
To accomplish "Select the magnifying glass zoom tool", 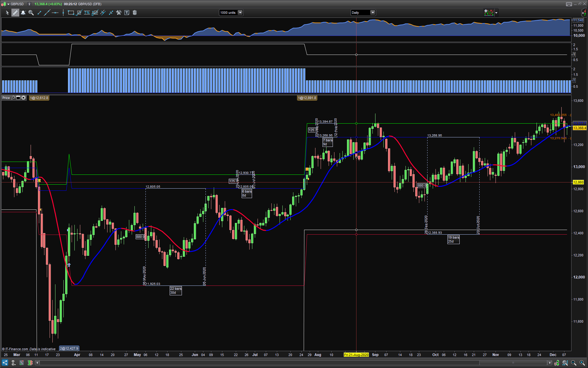I will 31,13.
